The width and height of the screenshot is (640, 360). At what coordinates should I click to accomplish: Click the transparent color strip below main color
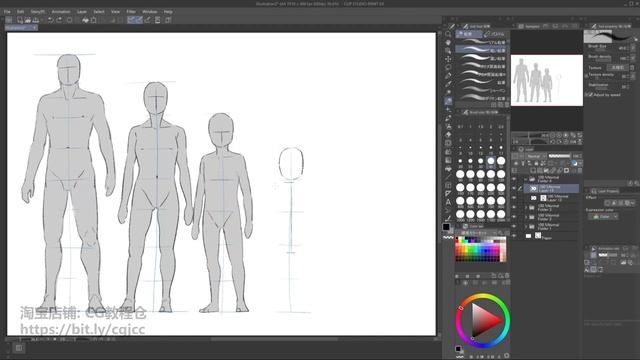(x=448, y=237)
